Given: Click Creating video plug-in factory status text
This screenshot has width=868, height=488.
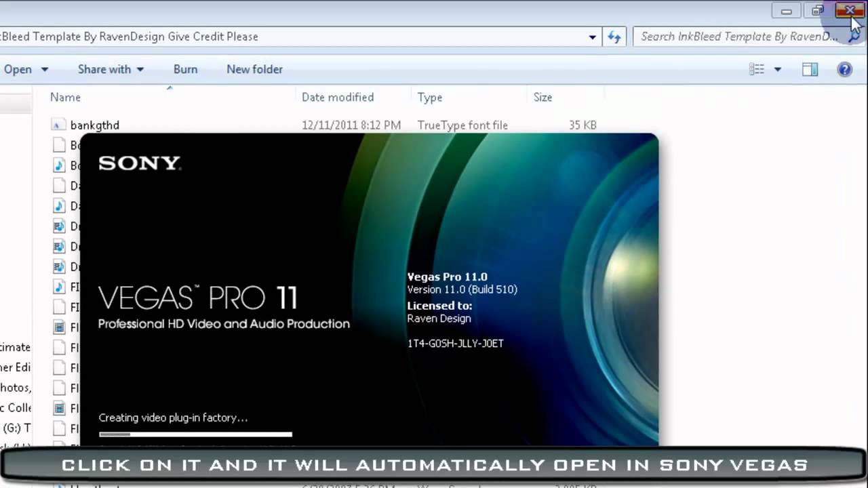Looking at the screenshot, I should pos(173,418).
